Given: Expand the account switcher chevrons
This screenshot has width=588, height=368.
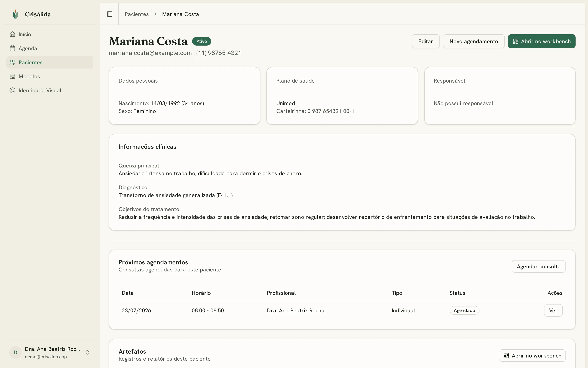Looking at the screenshot, I should pyautogui.click(x=87, y=352).
